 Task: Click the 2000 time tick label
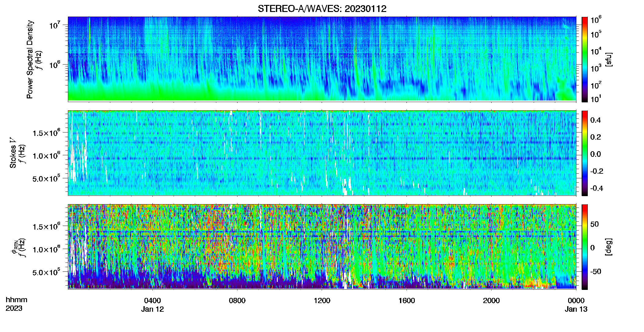point(491,301)
